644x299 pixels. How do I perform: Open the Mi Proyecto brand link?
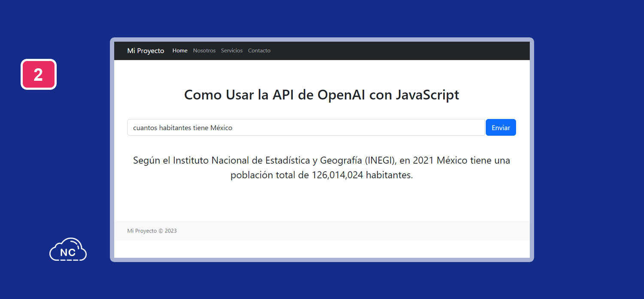pyautogui.click(x=146, y=51)
